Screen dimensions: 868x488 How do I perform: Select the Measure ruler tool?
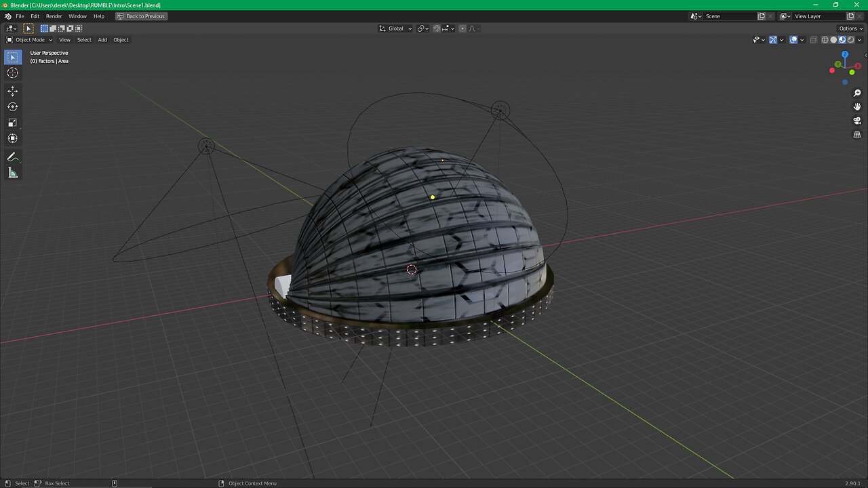13,173
